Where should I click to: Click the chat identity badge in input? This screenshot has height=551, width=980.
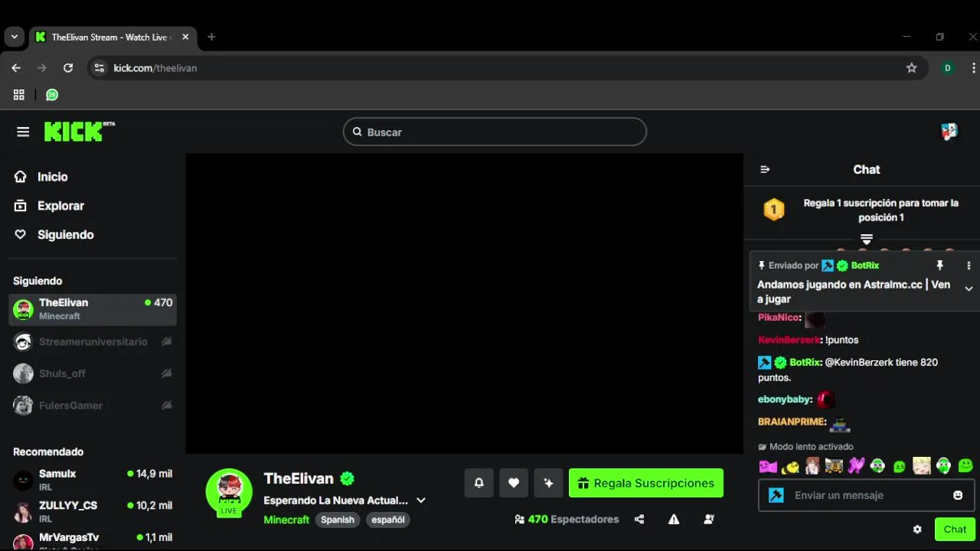[776, 495]
